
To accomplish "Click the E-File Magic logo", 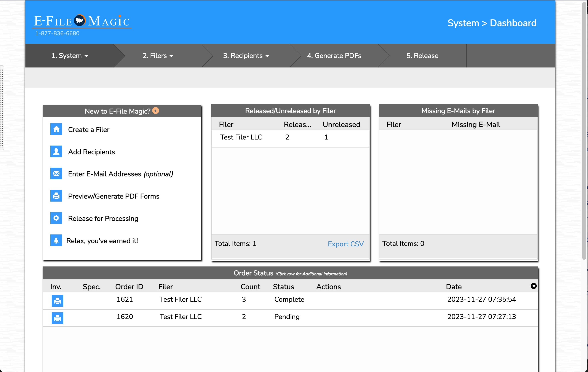I will 82,21.
